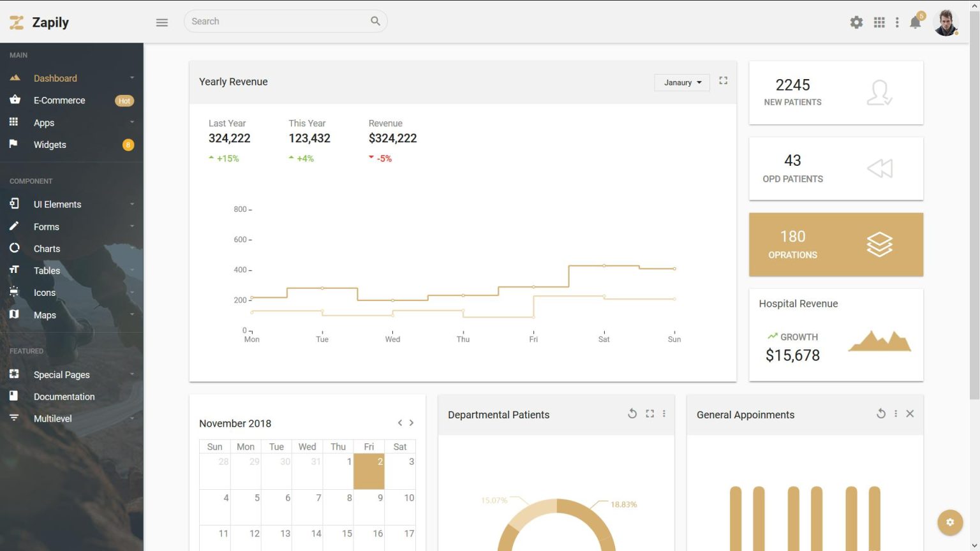Select the Charts icon in sidebar
This screenshot has width=980, height=551.
pos(15,248)
